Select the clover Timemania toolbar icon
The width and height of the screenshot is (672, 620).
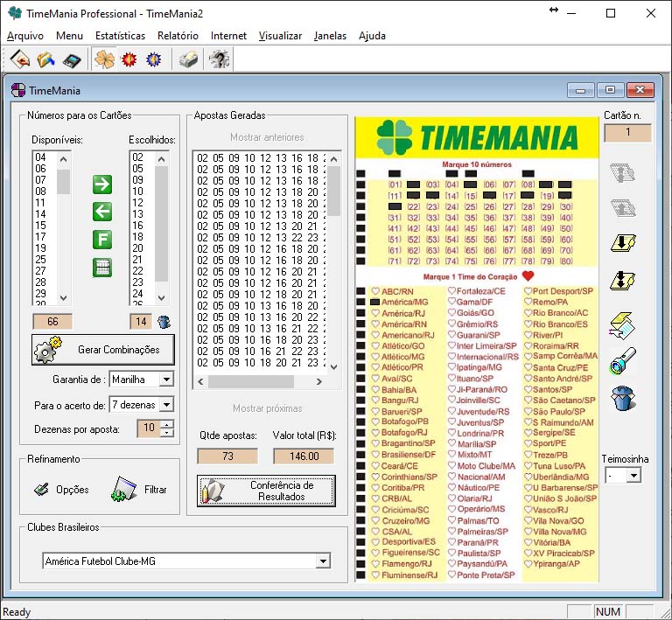104,59
